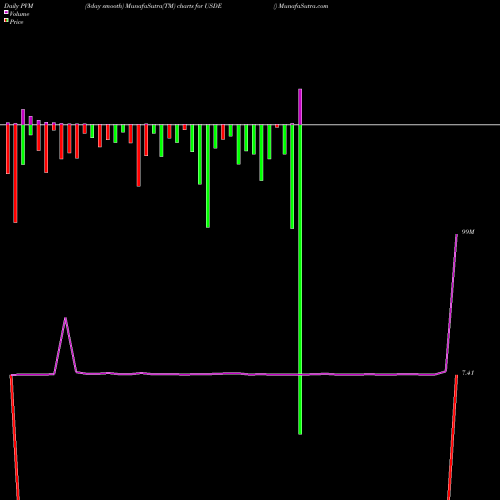
Task: Click the red bar below the first magenta bar
Action: (8, 149)
